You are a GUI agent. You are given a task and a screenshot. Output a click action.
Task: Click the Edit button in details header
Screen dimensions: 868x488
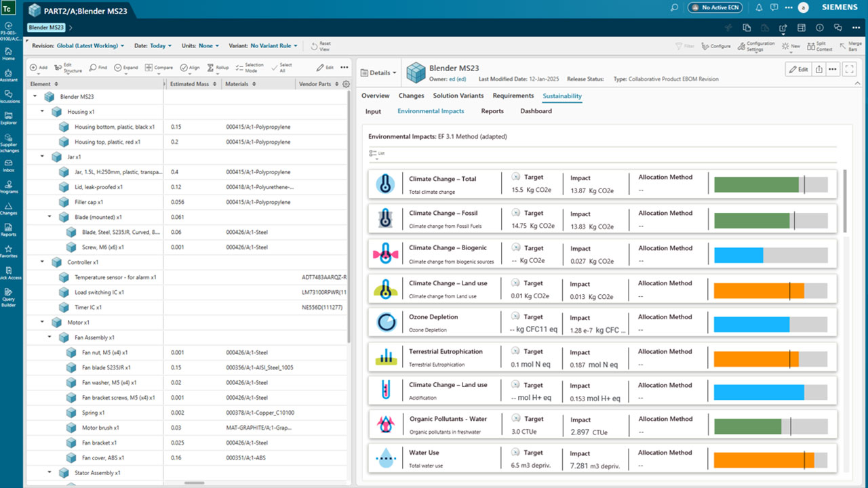click(797, 69)
